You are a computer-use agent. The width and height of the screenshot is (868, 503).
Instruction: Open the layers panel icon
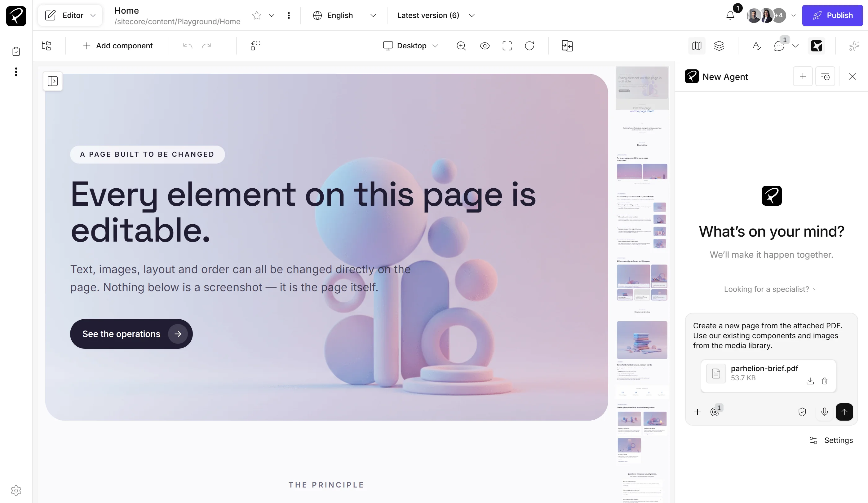click(719, 46)
